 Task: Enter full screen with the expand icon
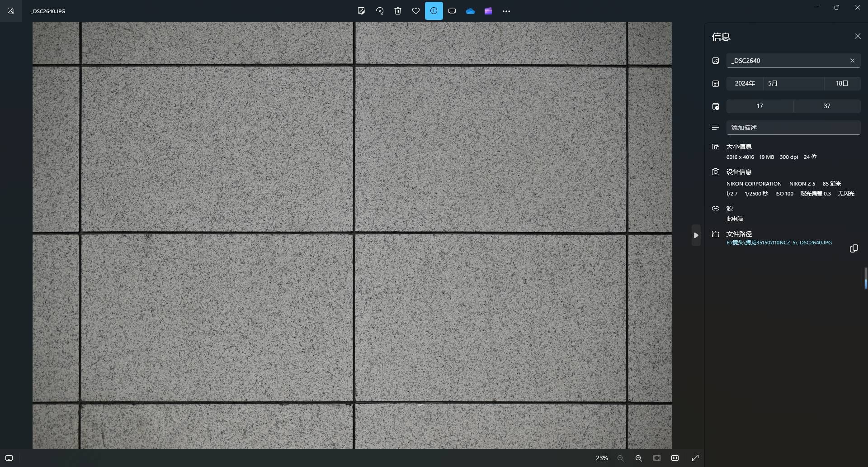click(695, 458)
